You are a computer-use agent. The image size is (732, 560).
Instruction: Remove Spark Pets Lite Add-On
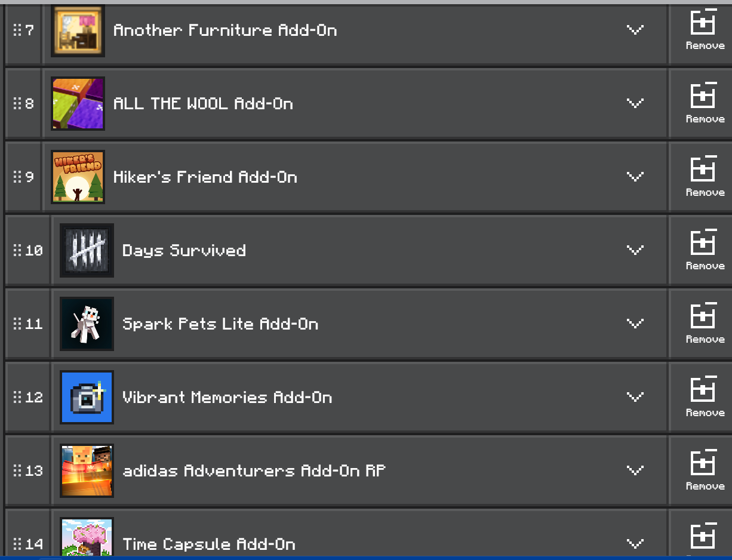[704, 325]
